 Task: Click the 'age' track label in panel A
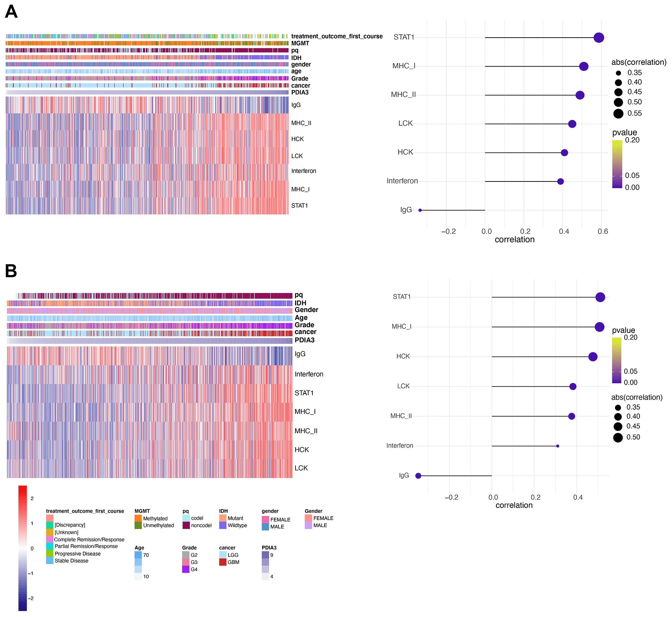click(x=296, y=72)
